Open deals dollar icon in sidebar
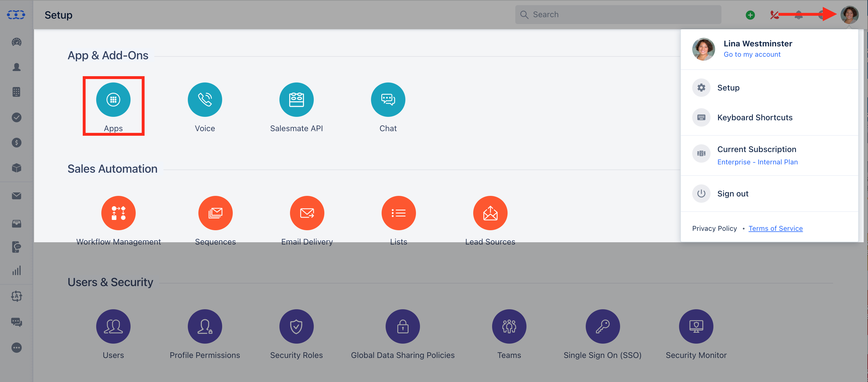The height and width of the screenshot is (382, 868). click(17, 143)
